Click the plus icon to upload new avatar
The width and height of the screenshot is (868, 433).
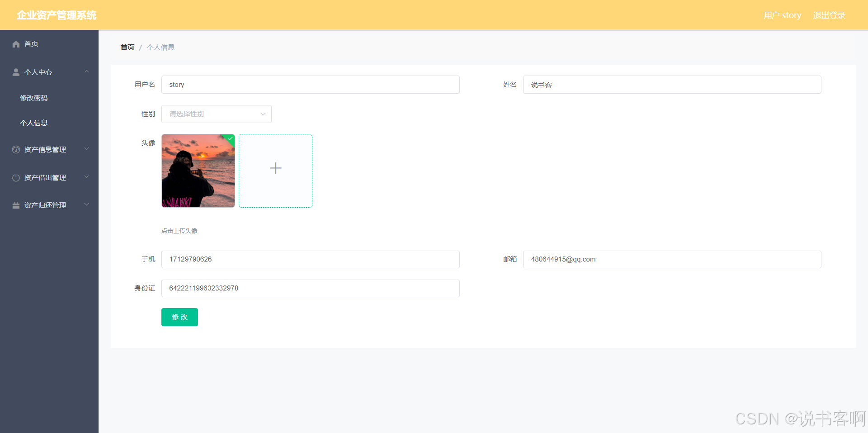tap(275, 168)
